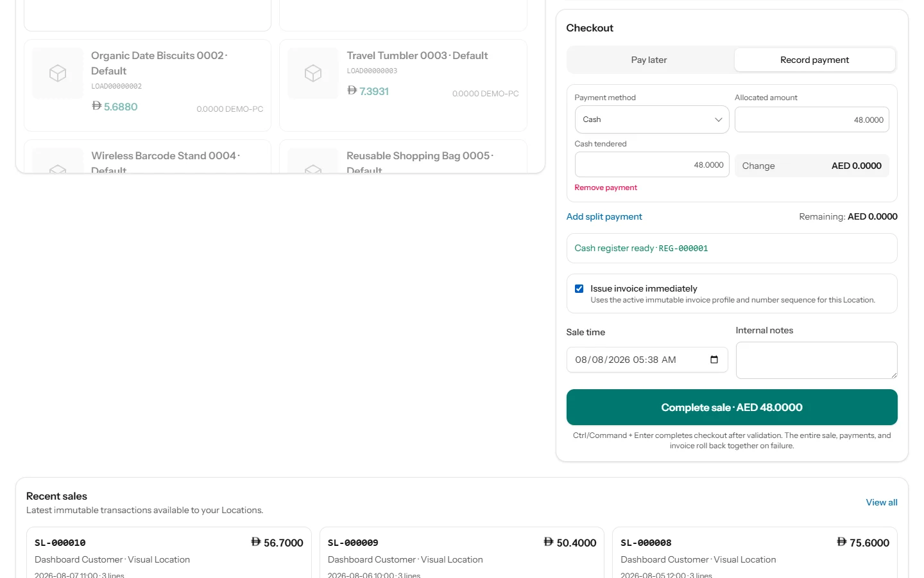
Task: Select Wireless Barcode Stand 0004 product card
Action: pos(148,157)
